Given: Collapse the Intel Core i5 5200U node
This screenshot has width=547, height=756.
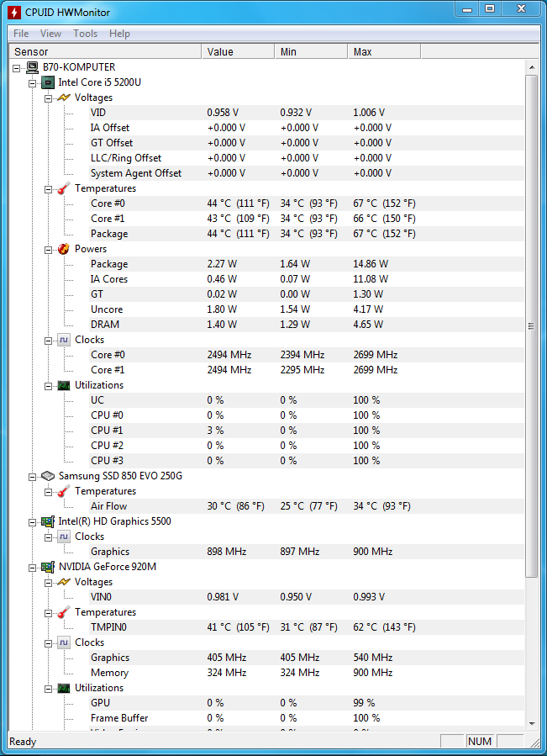Looking at the screenshot, I should point(32,83).
